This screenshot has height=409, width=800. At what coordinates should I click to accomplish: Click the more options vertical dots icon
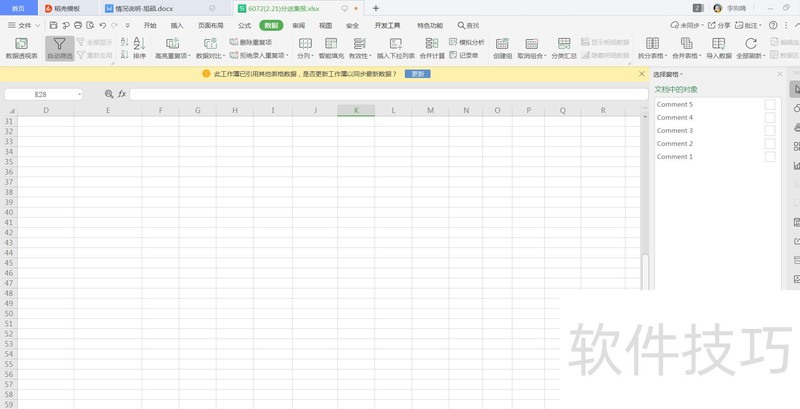786,25
